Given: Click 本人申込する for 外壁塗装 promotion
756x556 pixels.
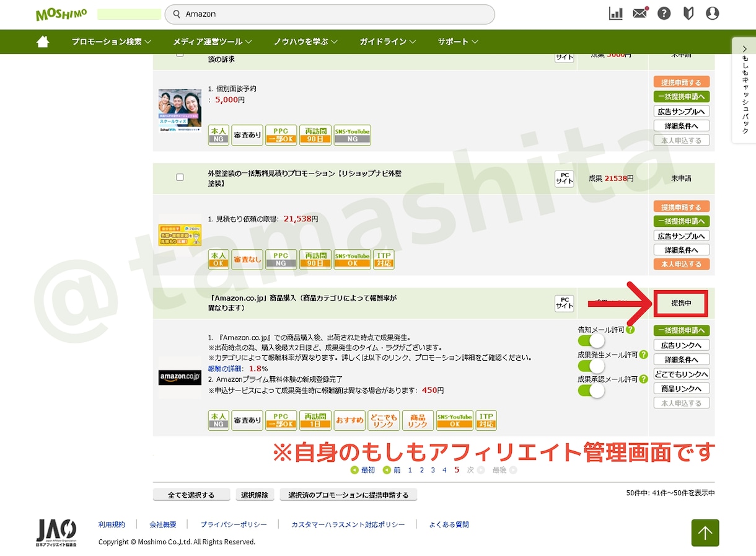Looking at the screenshot, I should [682, 264].
